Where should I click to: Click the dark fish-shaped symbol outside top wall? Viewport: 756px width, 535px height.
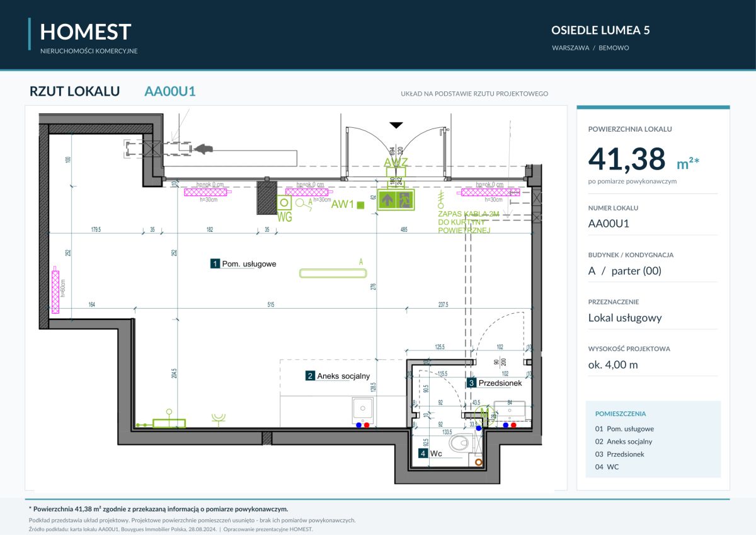pos(203,149)
